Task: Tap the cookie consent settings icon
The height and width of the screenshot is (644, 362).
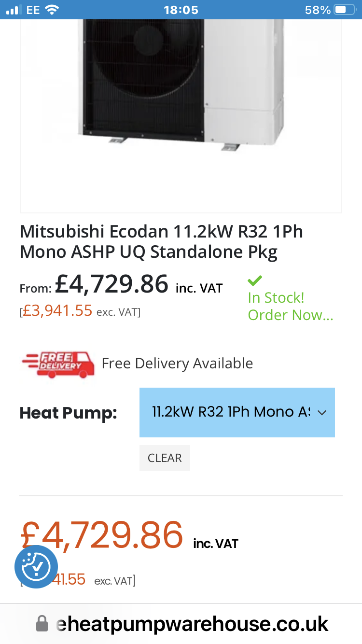Action: pos(36,567)
